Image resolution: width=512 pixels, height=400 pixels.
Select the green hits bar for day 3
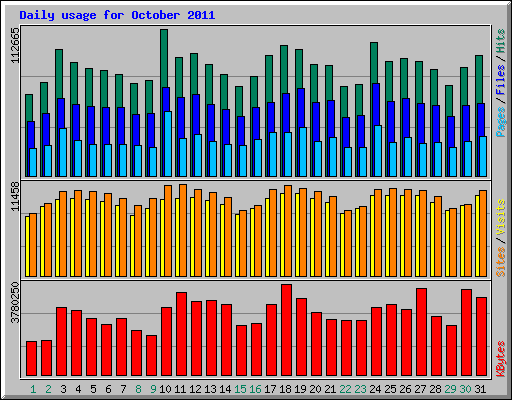(x=59, y=74)
